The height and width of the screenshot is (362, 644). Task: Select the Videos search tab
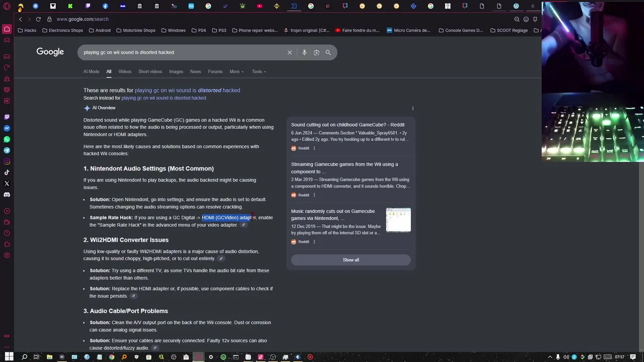click(x=125, y=71)
